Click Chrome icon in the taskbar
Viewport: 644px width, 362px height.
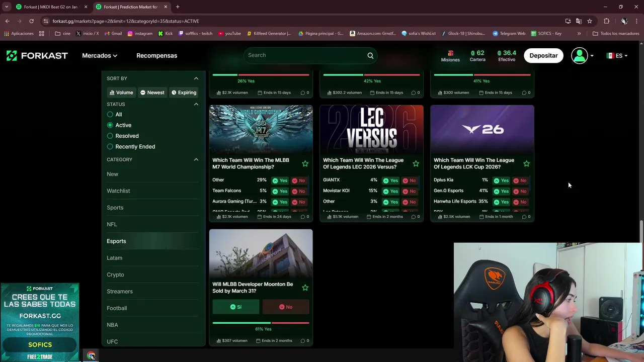pos(91,356)
